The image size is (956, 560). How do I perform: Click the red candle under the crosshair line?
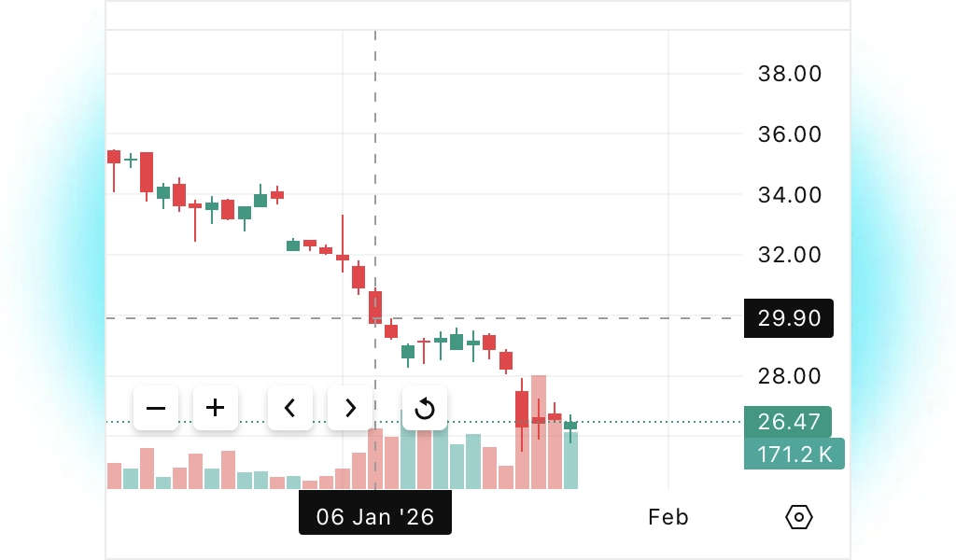(375, 305)
